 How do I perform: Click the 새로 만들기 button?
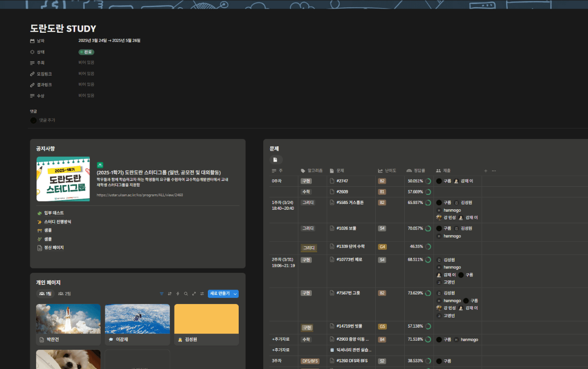tap(220, 293)
